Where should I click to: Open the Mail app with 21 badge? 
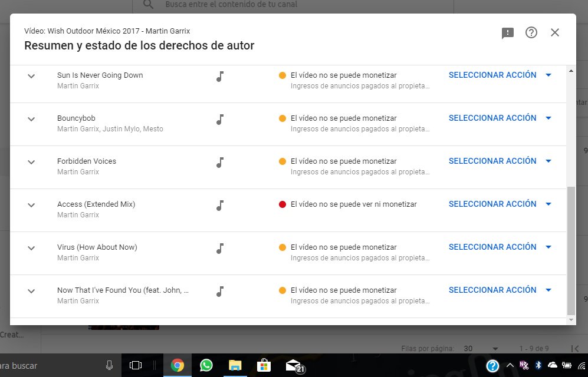[x=295, y=366]
